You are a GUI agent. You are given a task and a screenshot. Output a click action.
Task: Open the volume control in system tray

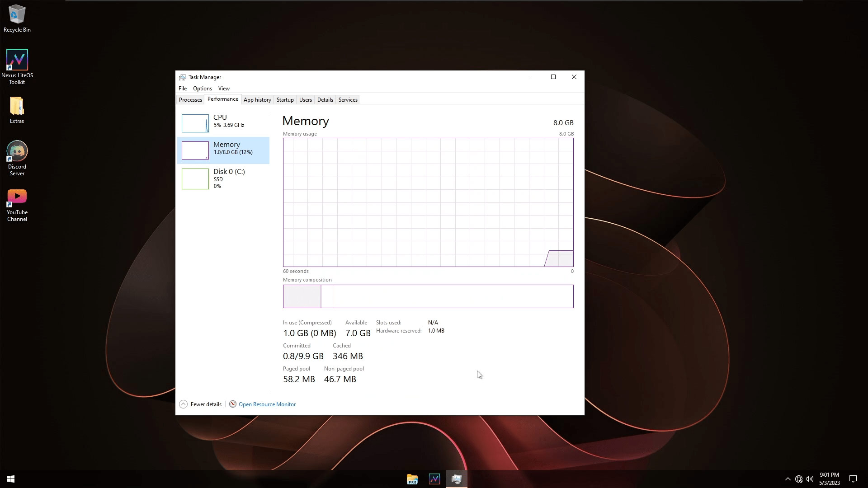(x=810, y=479)
